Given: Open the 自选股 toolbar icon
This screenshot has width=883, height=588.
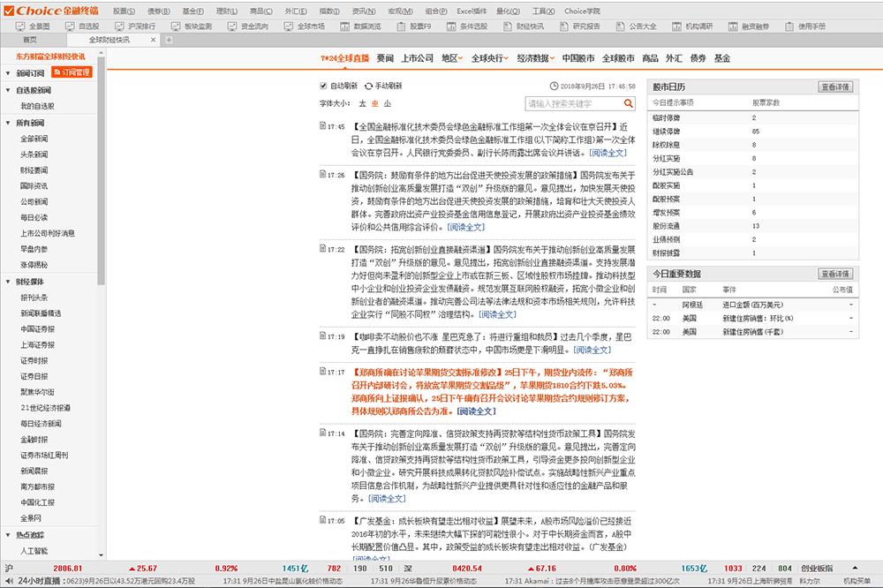Looking at the screenshot, I should click(x=70, y=26).
